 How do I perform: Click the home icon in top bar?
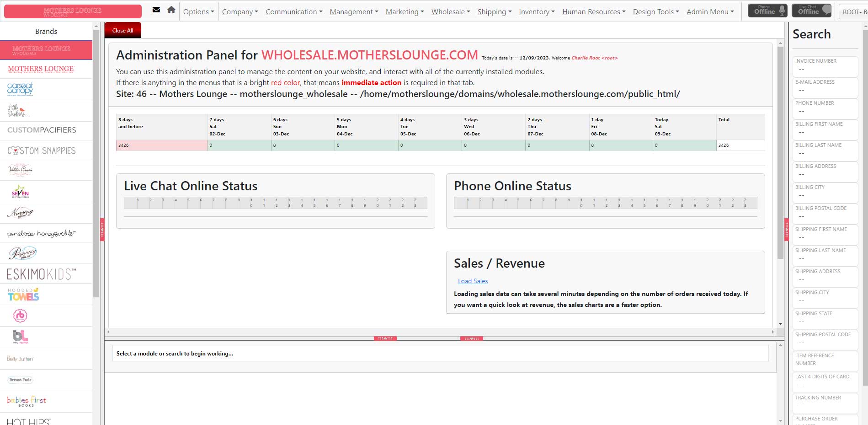pos(171,10)
